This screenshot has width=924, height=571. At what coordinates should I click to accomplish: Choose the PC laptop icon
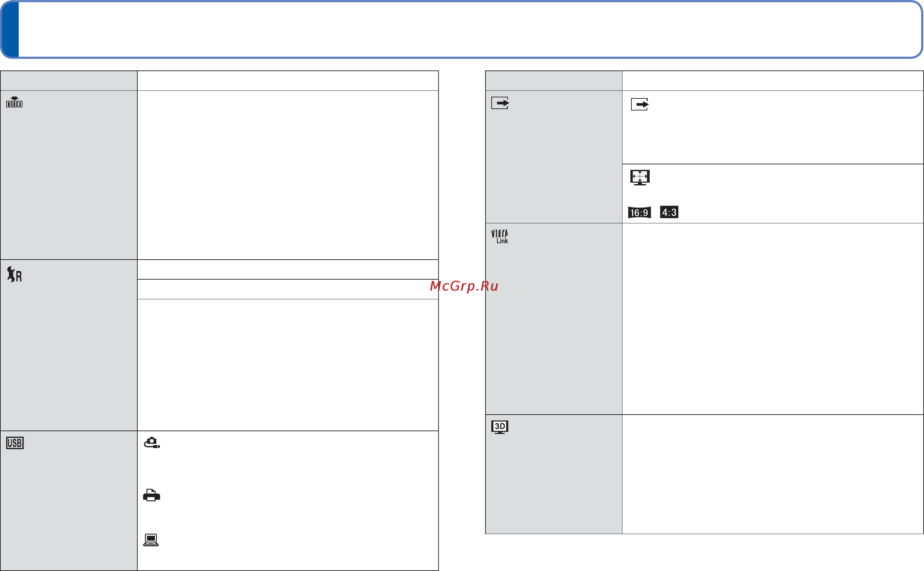tap(151, 540)
